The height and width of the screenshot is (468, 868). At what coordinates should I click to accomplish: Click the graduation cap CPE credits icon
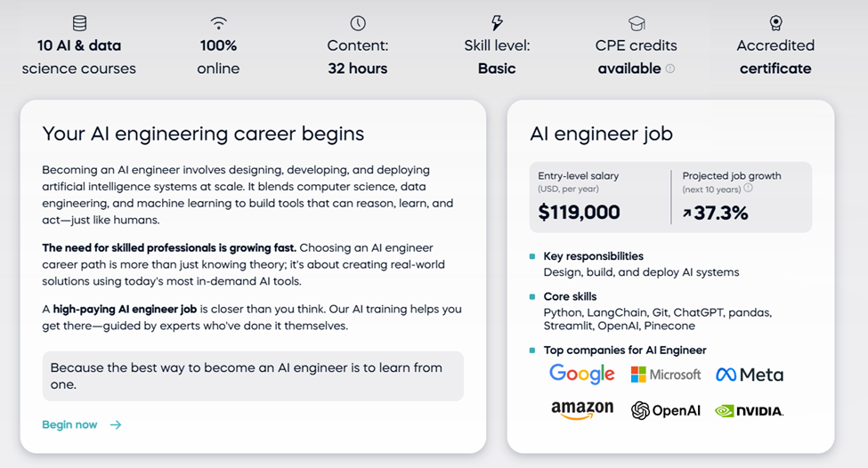[637, 23]
